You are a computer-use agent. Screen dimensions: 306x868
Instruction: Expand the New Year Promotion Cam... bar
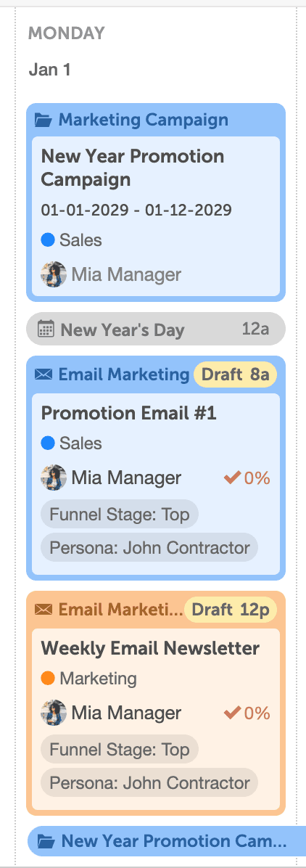click(166, 841)
